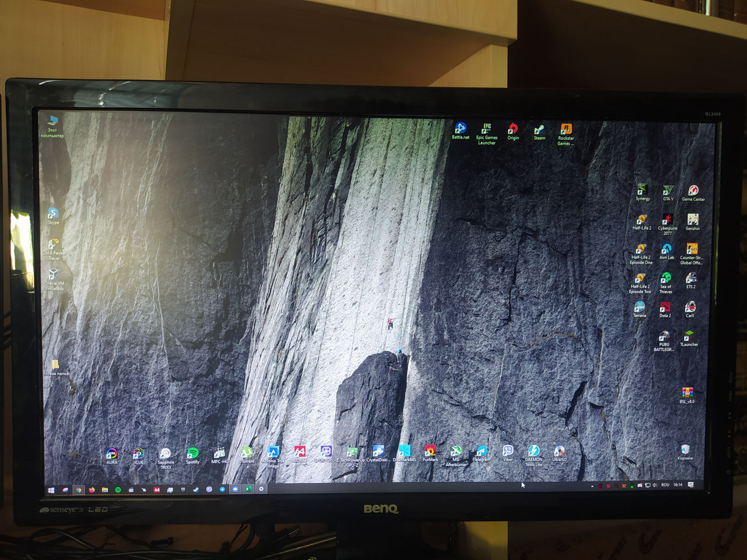Image resolution: width=747 pixels, height=560 pixels.
Task: Launch Cyberpunk 2077 from the desktop
Action: (667, 225)
